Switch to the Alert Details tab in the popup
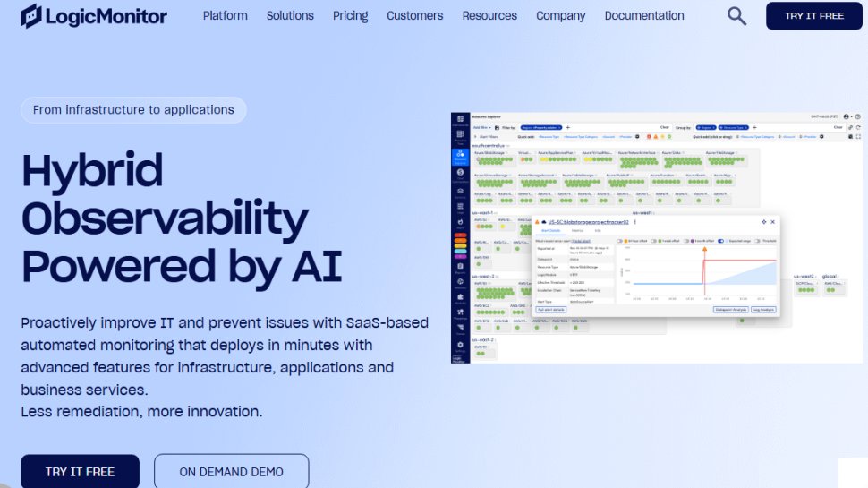The height and width of the screenshot is (488, 868). tap(551, 230)
